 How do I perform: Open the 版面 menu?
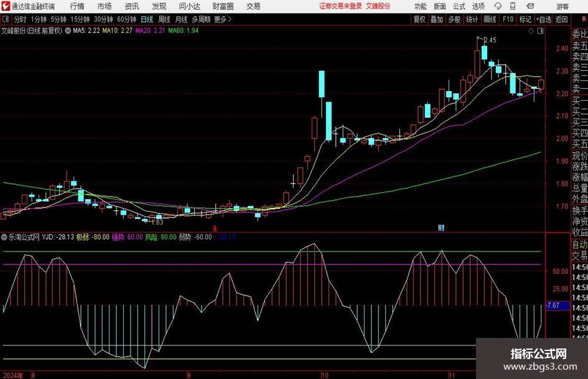point(439,6)
